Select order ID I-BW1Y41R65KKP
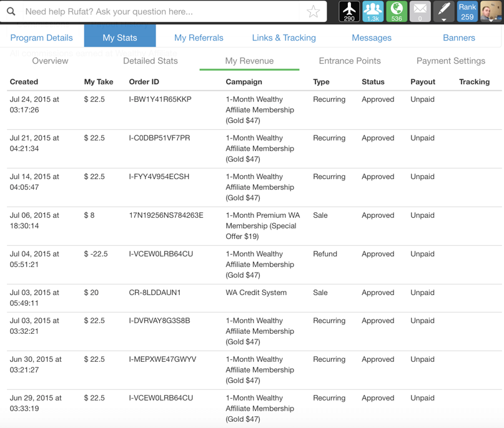Viewport: 504px width, 428px height. coord(160,99)
